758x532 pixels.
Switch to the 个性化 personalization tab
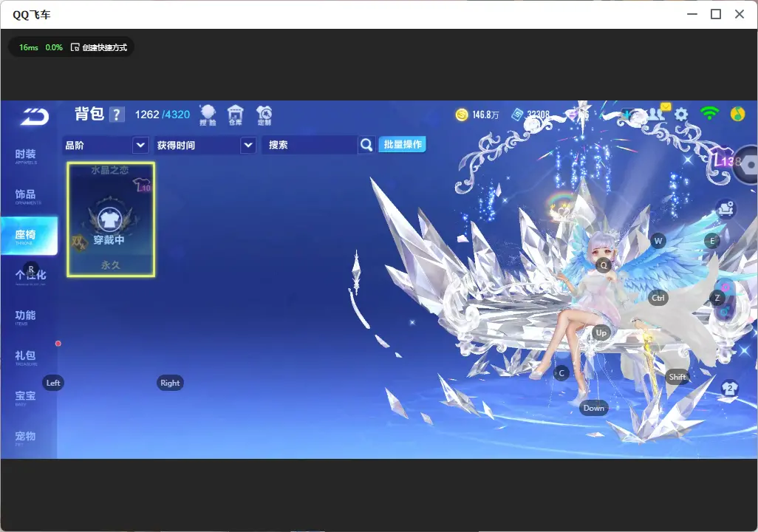tap(30, 276)
